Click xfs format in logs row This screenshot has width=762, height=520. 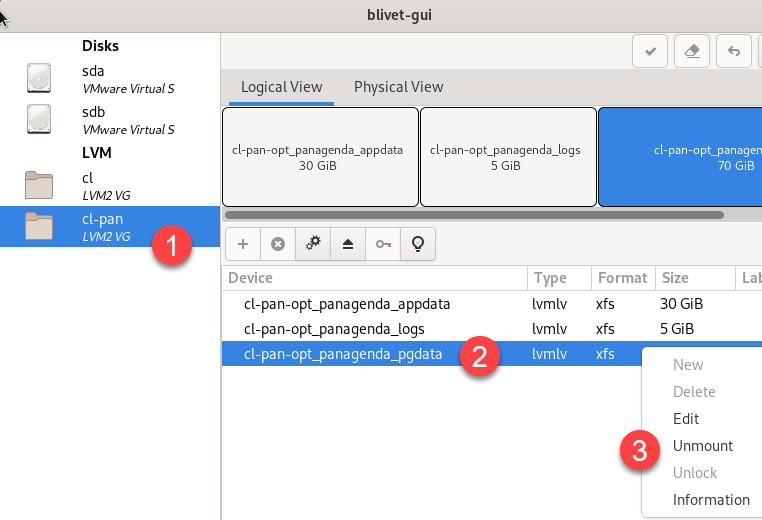coord(605,329)
